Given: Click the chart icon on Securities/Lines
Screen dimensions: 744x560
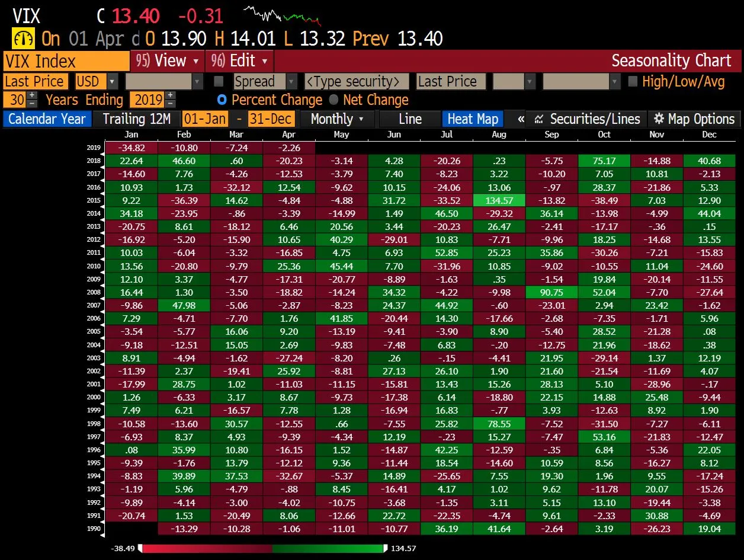Looking at the screenshot, I should point(539,119).
